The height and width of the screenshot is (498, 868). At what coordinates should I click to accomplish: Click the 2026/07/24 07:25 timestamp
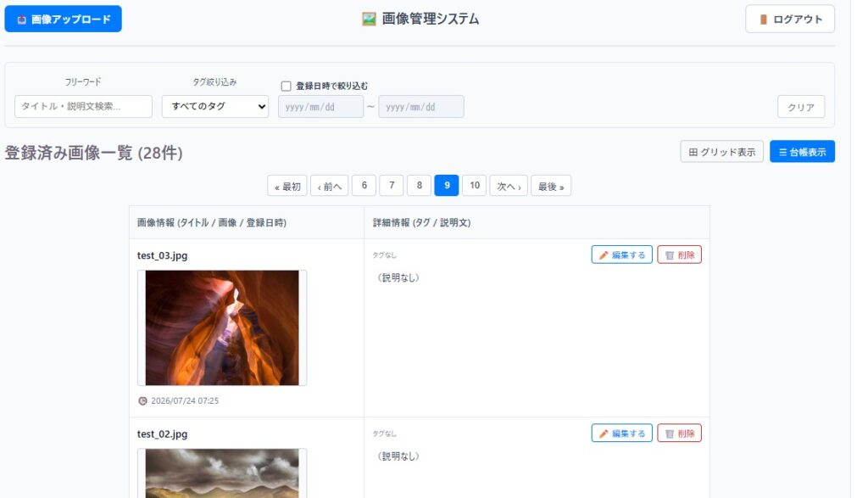click(185, 401)
